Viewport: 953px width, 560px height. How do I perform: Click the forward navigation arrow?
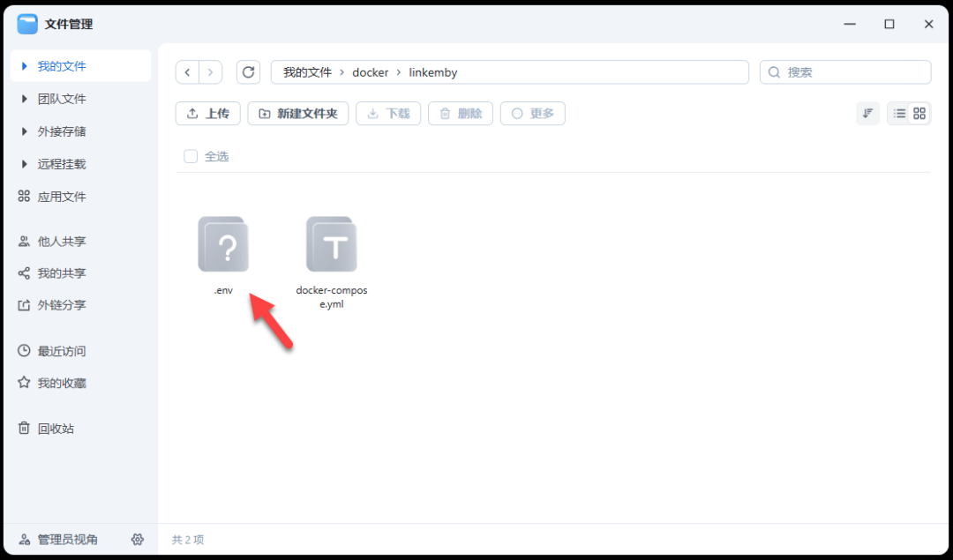click(x=210, y=71)
